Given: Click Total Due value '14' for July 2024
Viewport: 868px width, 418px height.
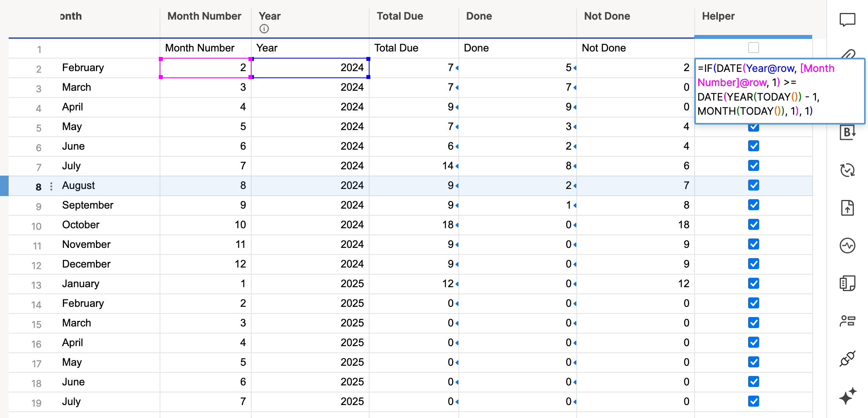Looking at the screenshot, I should (448, 166).
